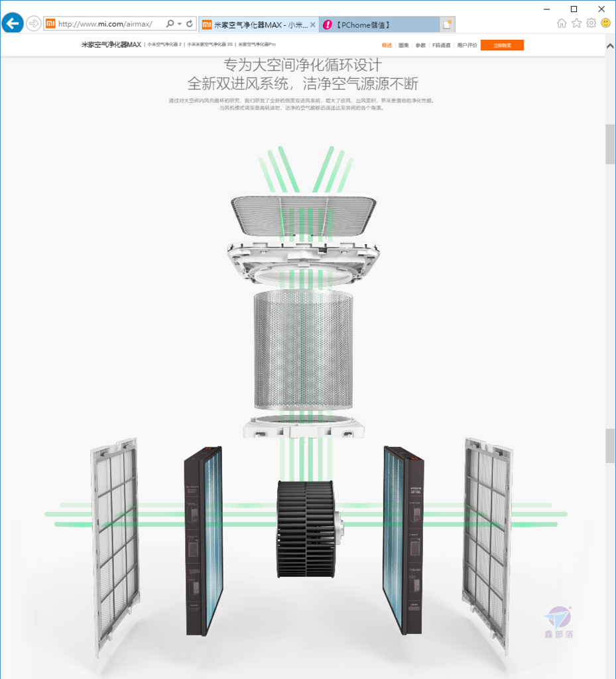Image resolution: width=616 pixels, height=679 pixels.
Task: Click the 专为大空间净化循环设计 heading
Action: coord(302,65)
